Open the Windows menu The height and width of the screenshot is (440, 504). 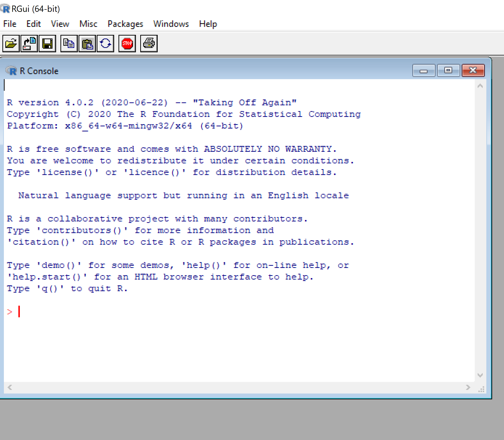coord(171,24)
